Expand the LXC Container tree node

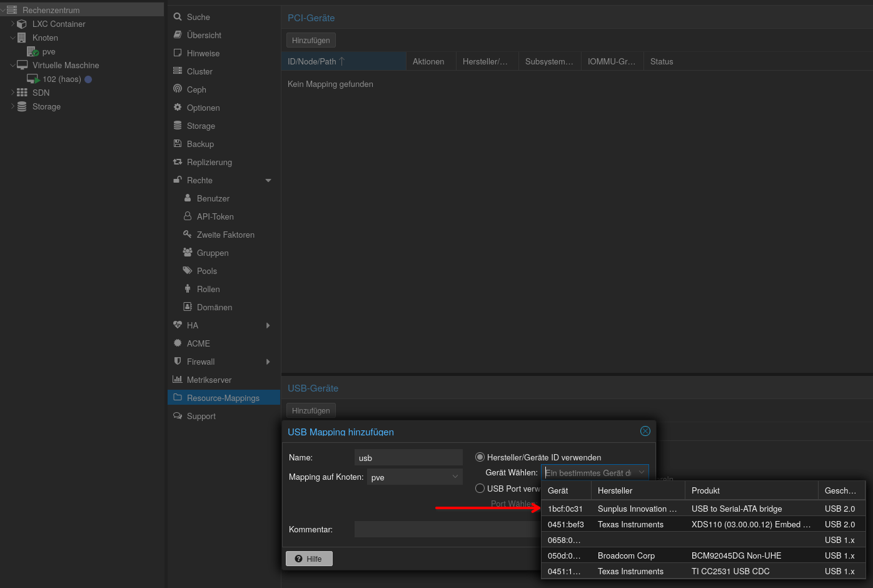pos(13,24)
